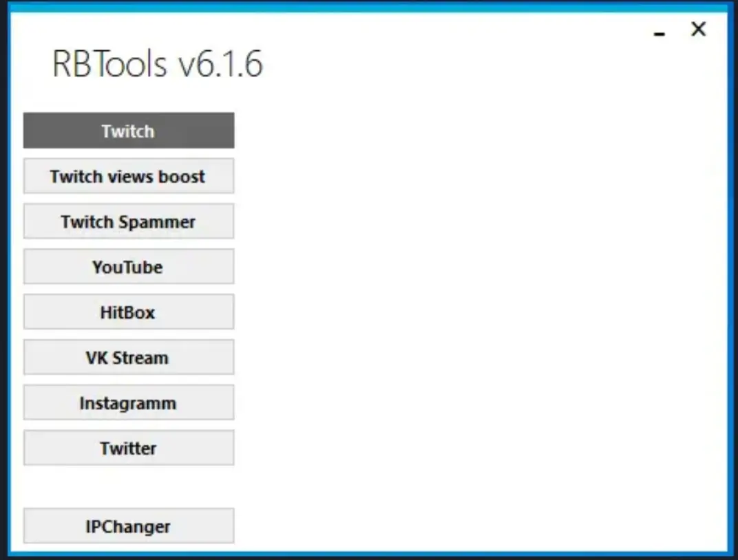
Task: Open the HitBox section
Action: (129, 312)
